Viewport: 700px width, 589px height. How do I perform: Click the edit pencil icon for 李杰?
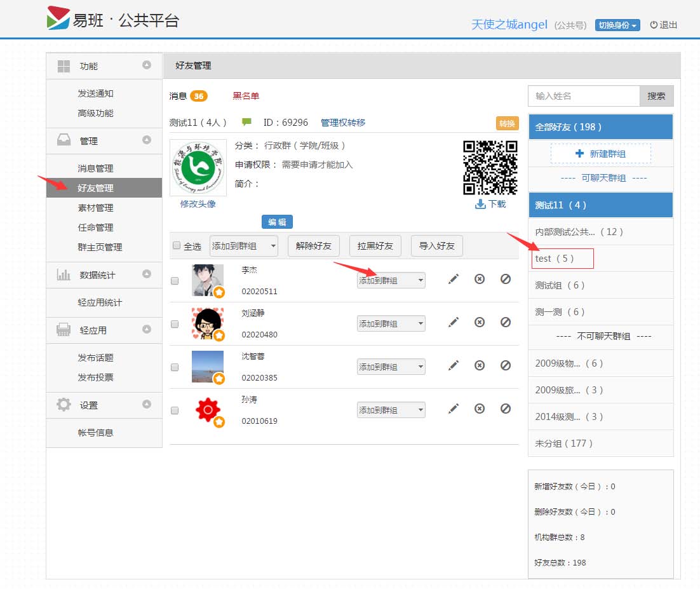454,279
